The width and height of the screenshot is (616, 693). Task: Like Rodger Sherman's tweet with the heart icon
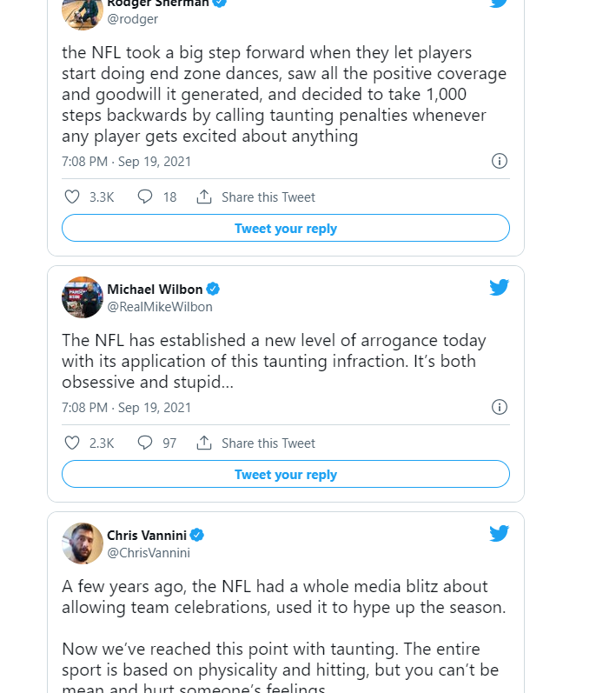pyautogui.click(x=73, y=197)
